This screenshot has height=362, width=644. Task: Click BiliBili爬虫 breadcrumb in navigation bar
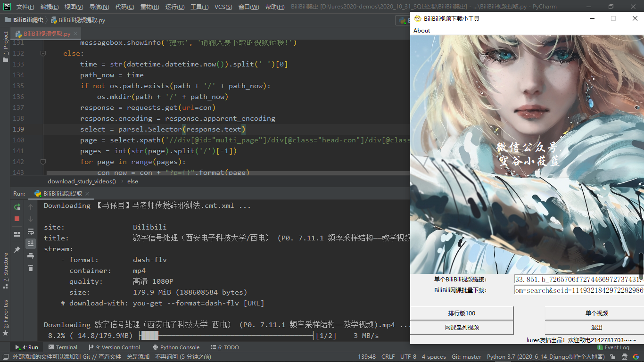point(24,20)
